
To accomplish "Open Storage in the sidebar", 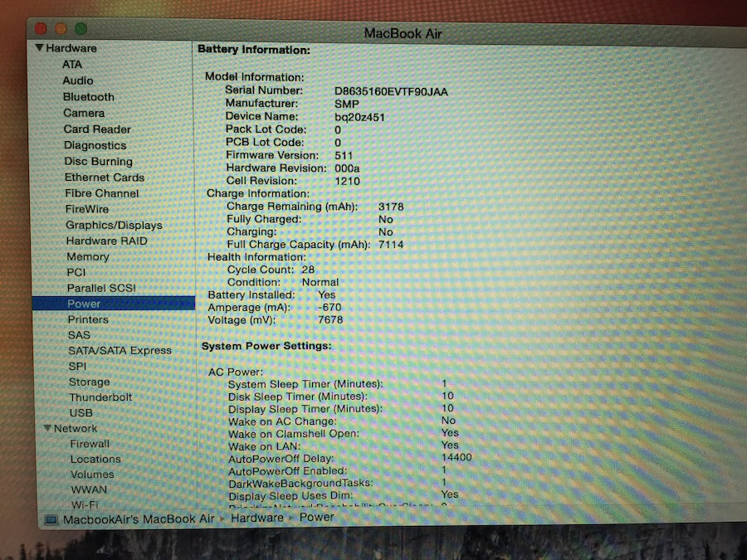I will pyautogui.click(x=90, y=382).
